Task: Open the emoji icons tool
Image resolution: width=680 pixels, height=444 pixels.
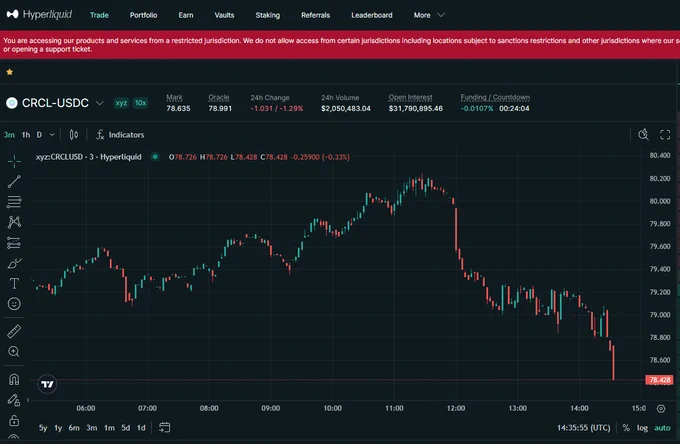Action: point(14,304)
